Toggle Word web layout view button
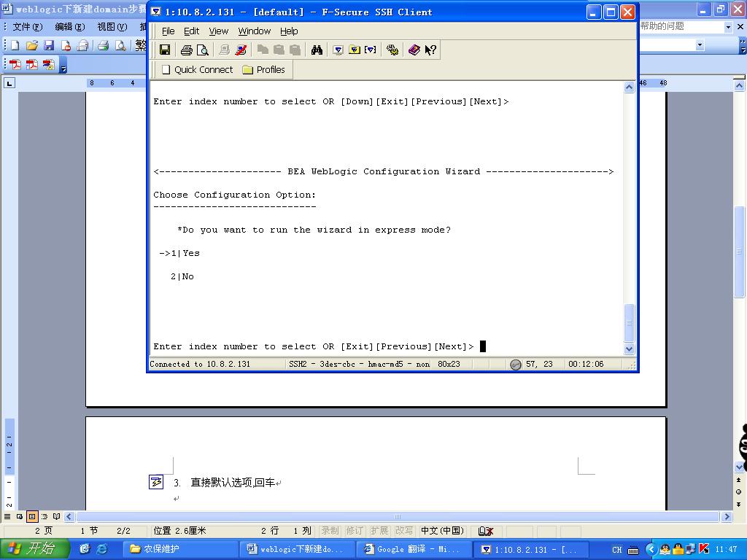 coord(20,517)
